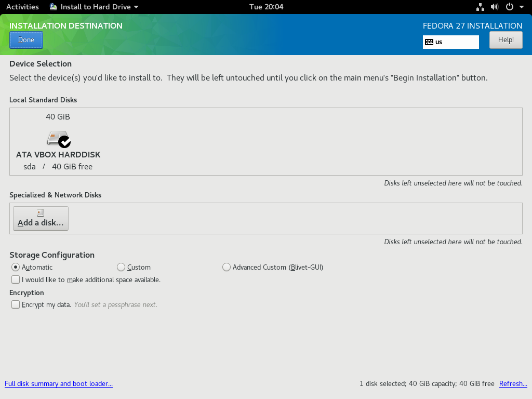Open the Activities overview
This screenshot has height=399, width=532.
click(22, 7)
